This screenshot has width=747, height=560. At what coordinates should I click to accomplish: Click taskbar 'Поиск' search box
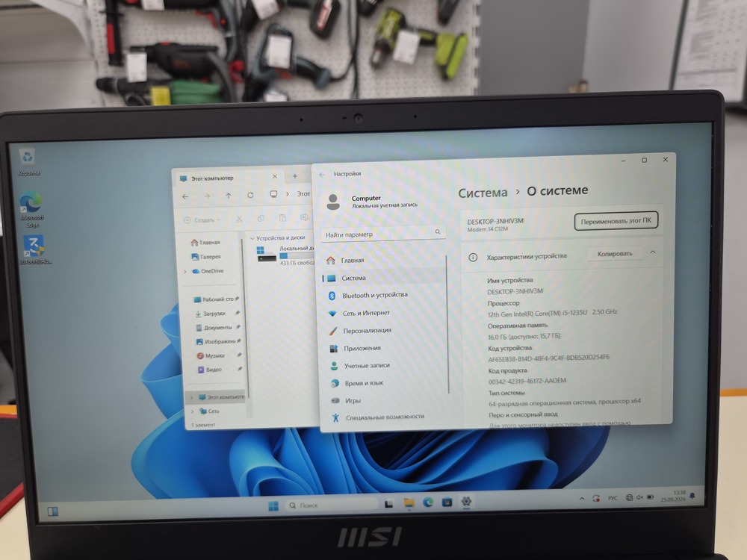[x=332, y=505]
